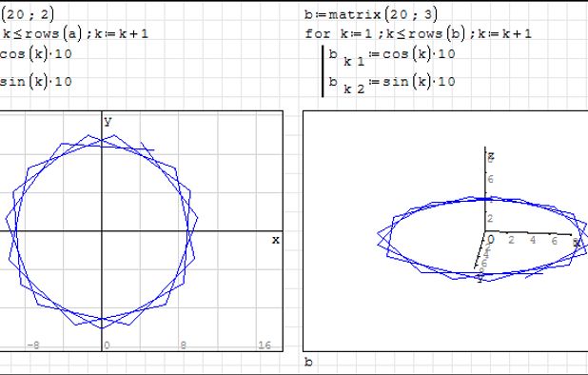Click the 8 tick label in 2D plot
The height and width of the screenshot is (375, 588).
tap(183, 345)
